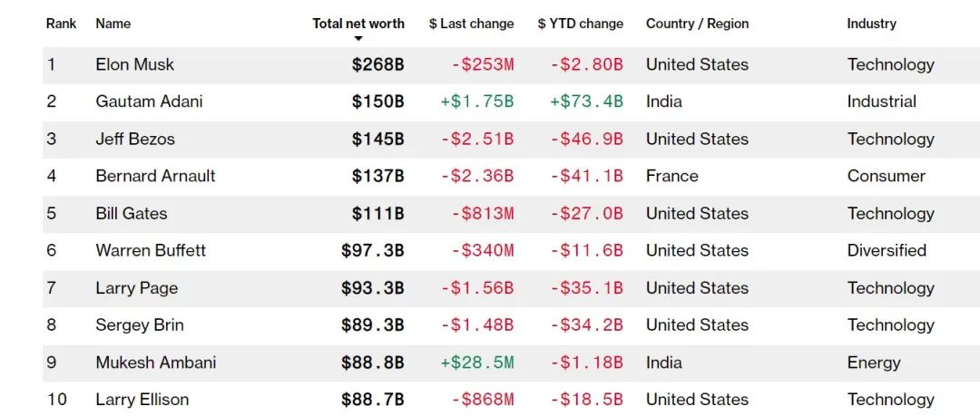Click on Larry Ellison's name

(142, 400)
